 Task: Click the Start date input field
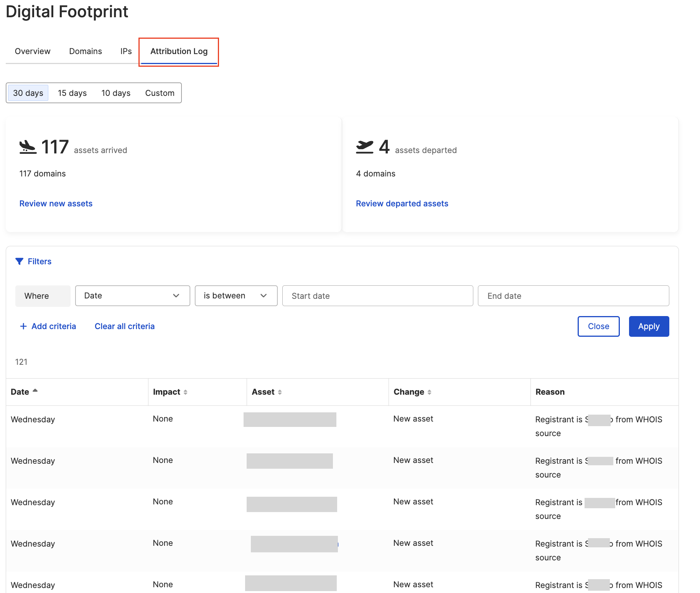coord(377,296)
